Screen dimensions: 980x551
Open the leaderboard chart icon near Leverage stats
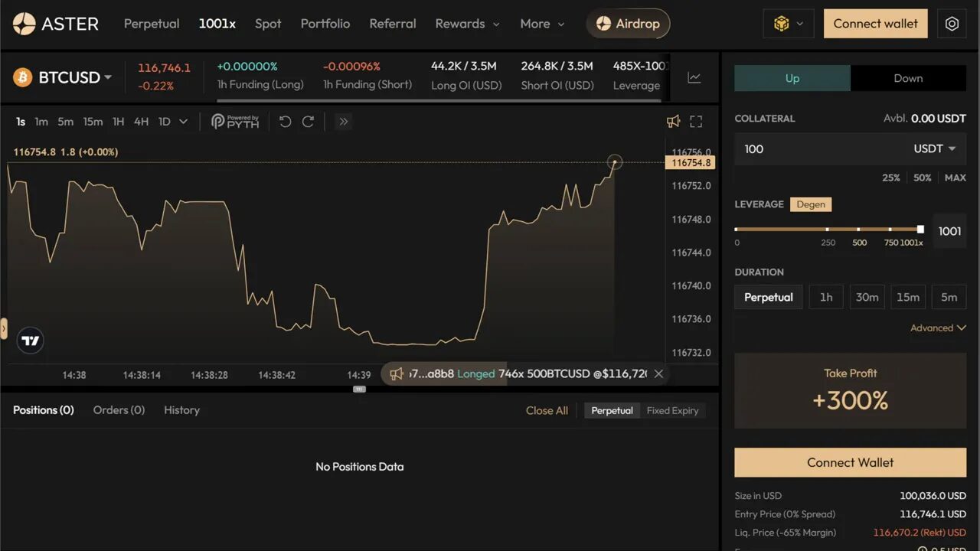[x=694, y=77]
